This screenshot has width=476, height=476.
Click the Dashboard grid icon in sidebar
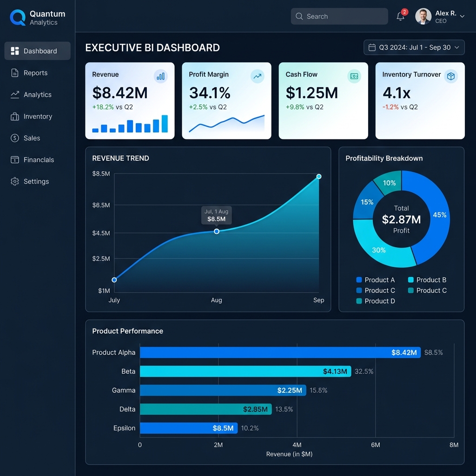coord(14,51)
